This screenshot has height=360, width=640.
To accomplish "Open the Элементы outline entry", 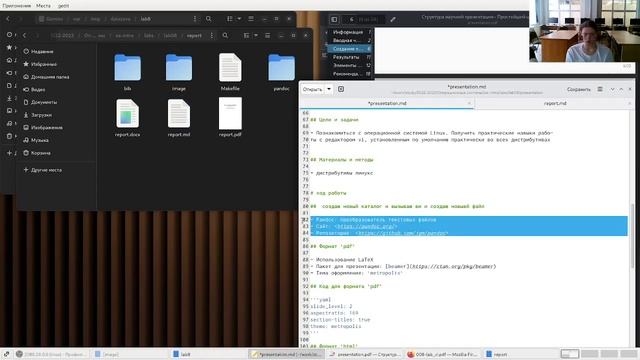I will [x=351, y=65].
